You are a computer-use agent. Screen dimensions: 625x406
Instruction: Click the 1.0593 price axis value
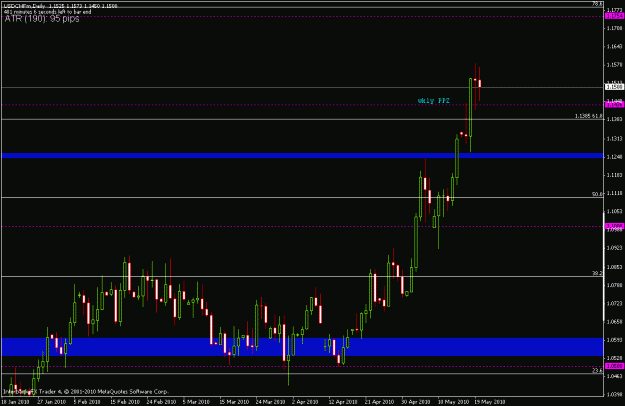pos(614,340)
